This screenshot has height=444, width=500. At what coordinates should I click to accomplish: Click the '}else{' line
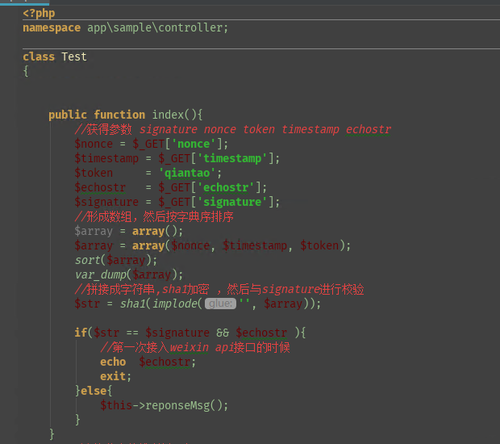pyautogui.click(x=94, y=391)
